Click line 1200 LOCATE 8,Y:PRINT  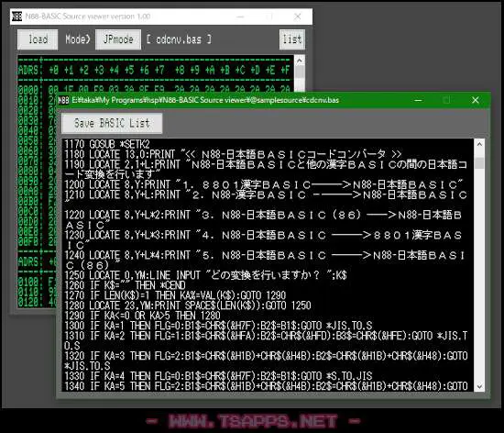[x=264, y=184]
